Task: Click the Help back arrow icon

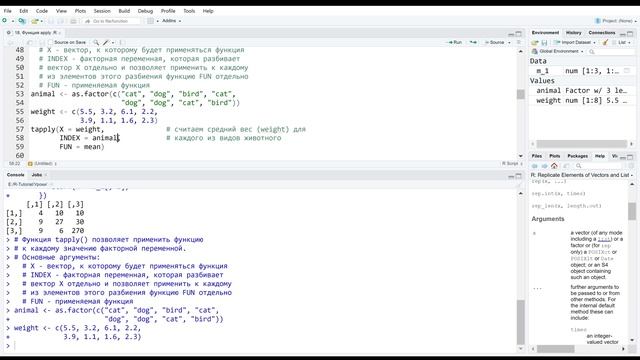Action: [x=534, y=166]
